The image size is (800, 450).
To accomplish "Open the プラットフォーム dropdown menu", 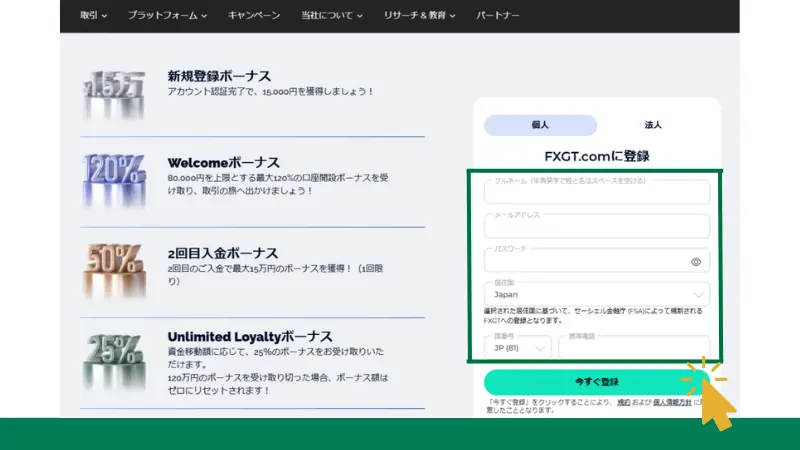I will point(167,15).
